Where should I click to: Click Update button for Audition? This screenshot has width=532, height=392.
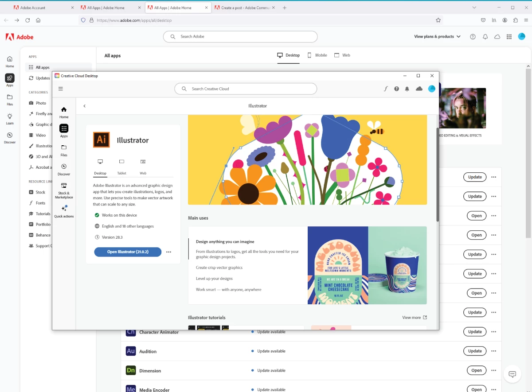[475, 351]
